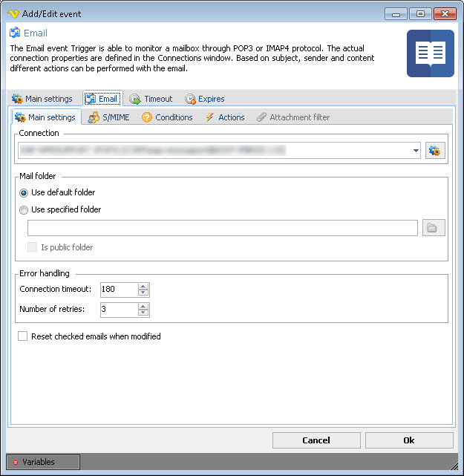Viewport: 464px width, 476px height.
Task: Click the Connection timeout input field
Action: 117,290
